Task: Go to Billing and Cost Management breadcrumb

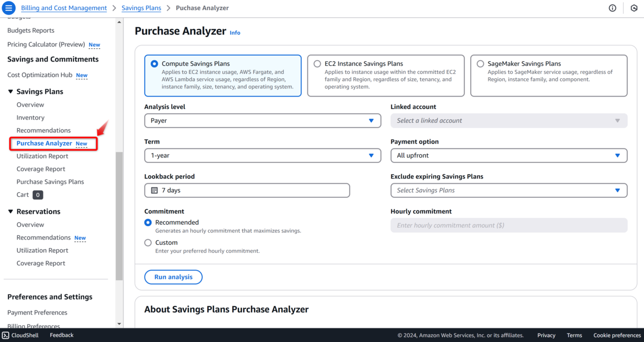Action: [64, 8]
